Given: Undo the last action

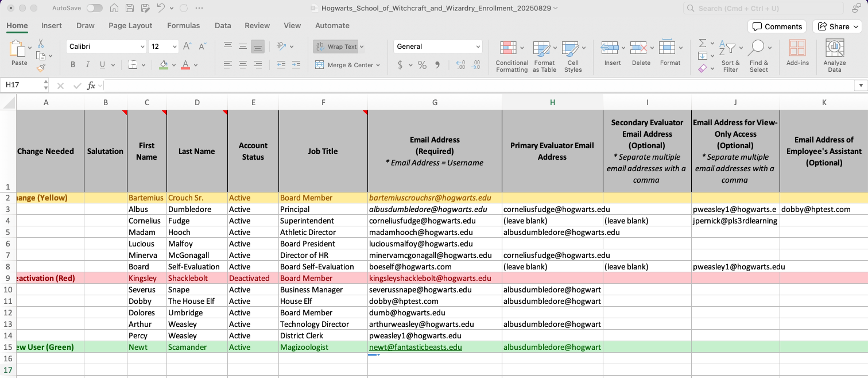Looking at the screenshot, I should [x=161, y=9].
